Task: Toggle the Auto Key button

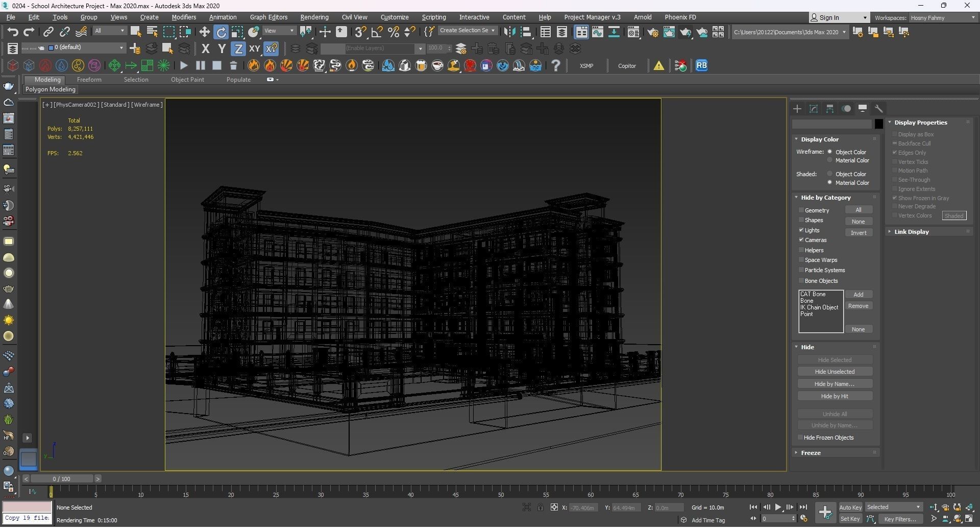Action: tap(850, 508)
